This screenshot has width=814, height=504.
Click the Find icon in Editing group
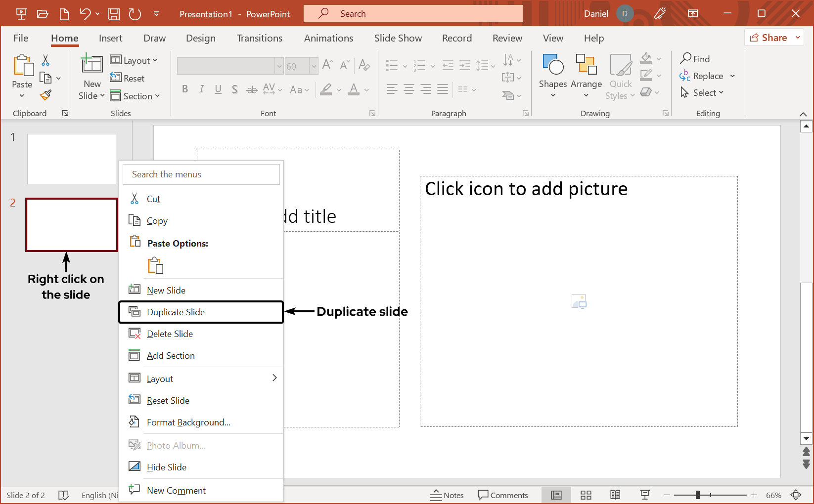pos(686,59)
